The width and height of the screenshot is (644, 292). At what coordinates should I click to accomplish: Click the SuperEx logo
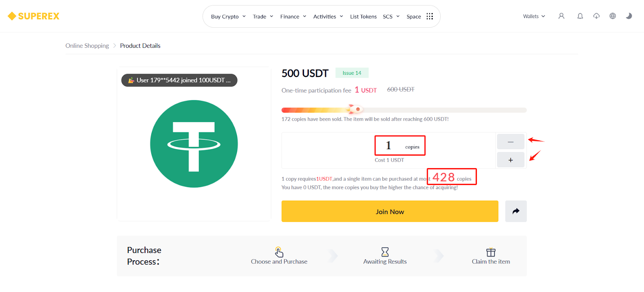point(33,16)
